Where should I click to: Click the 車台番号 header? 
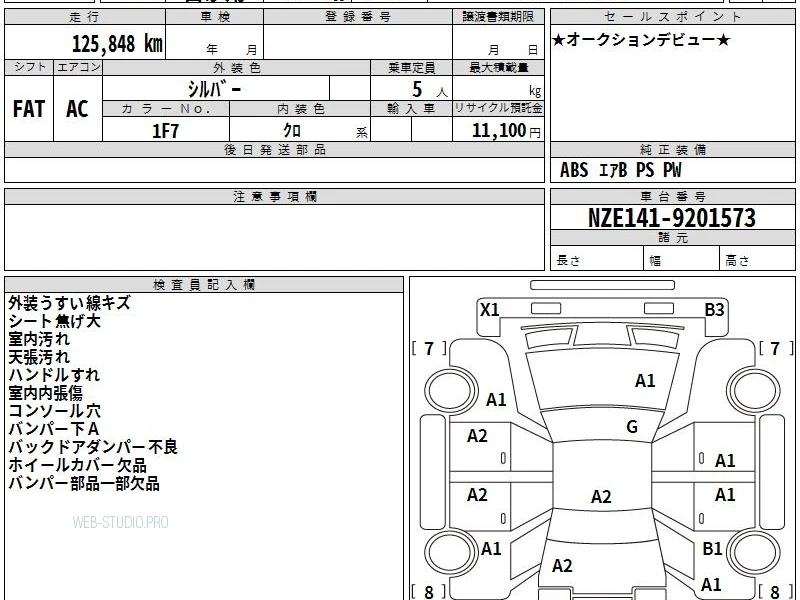[x=672, y=196]
